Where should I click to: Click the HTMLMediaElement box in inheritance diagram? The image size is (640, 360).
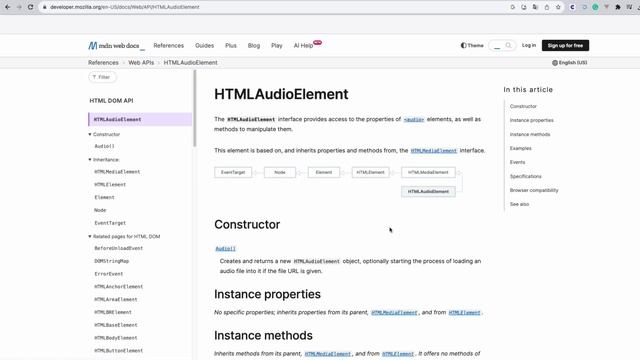point(428,172)
